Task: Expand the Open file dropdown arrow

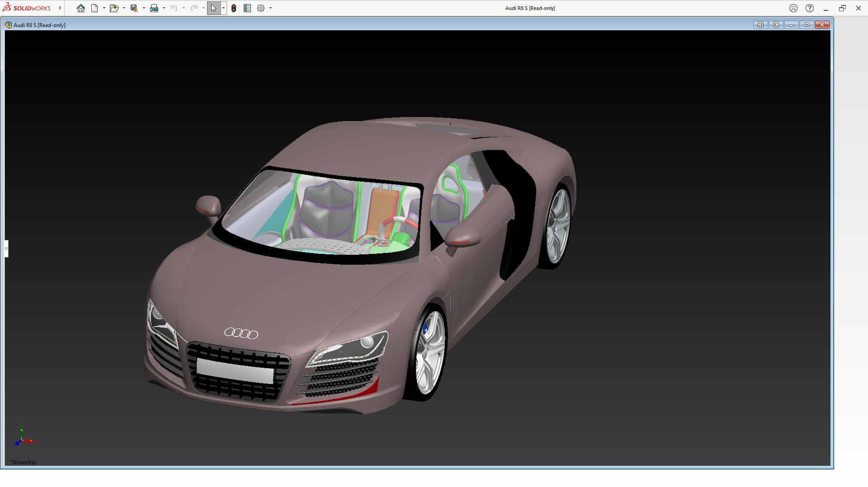Action: click(124, 8)
